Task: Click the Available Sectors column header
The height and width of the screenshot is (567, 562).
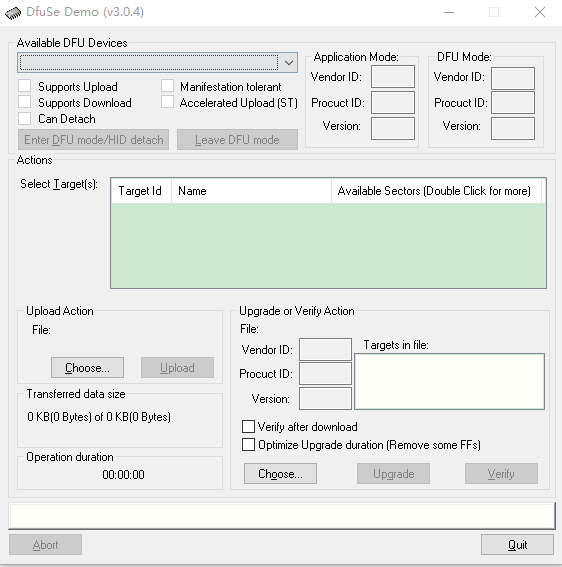Action: 436,191
